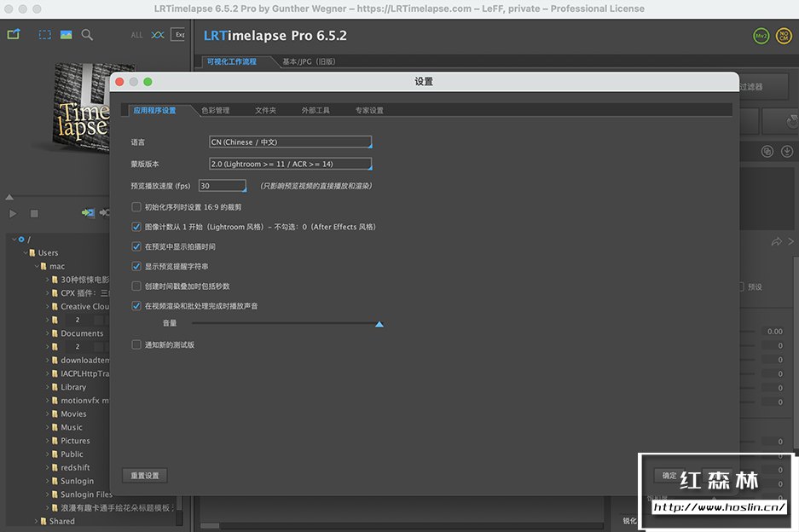Click the preview stop button
The height and width of the screenshot is (532, 799).
click(x=34, y=213)
